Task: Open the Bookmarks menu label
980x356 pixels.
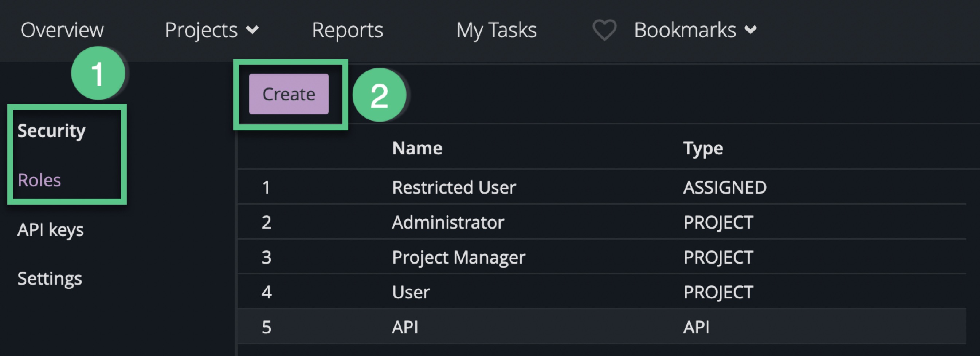Action: pos(685,30)
